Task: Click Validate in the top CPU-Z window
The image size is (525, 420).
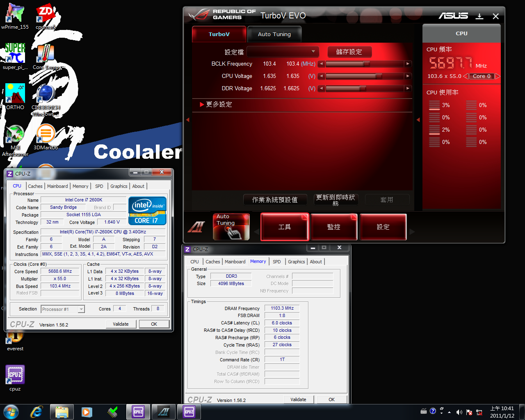Action: tap(121, 324)
